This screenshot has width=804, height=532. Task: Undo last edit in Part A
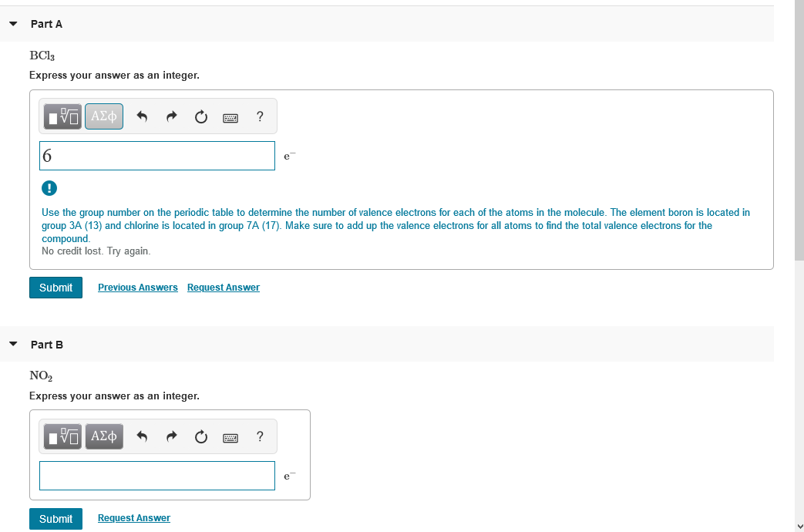[x=142, y=117]
